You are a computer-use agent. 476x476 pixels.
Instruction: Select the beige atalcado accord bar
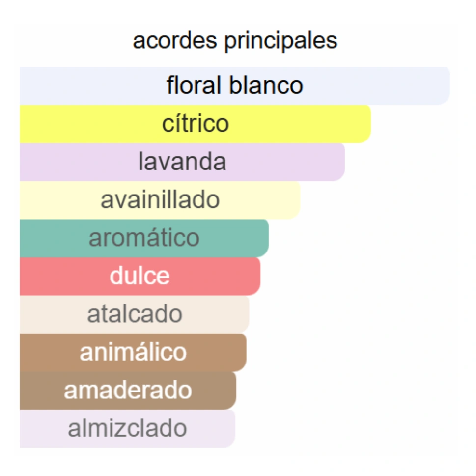[135, 314]
